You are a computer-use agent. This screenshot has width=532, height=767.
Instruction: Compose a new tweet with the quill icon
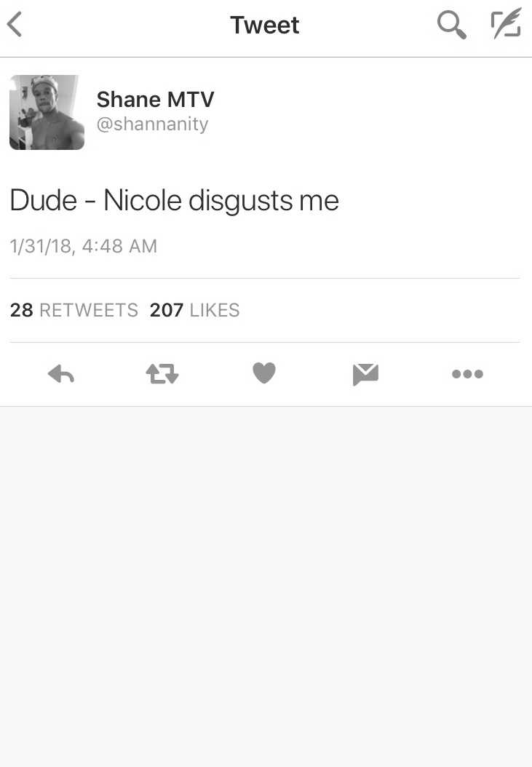click(506, 23)
